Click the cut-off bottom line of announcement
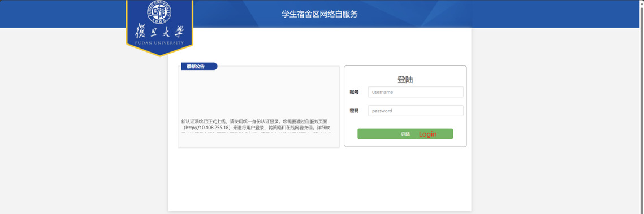This screenshot has width=644, height=214. click(x=254, y=133)
